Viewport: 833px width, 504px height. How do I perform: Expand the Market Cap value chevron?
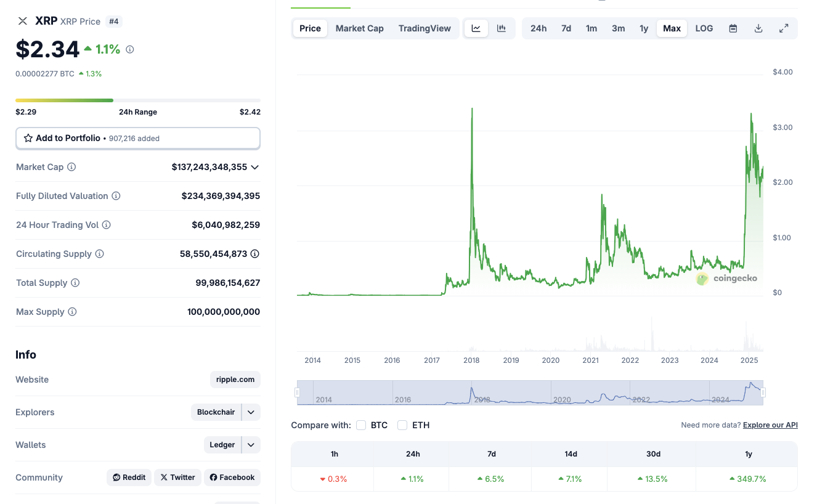click(x=255, y=167)
